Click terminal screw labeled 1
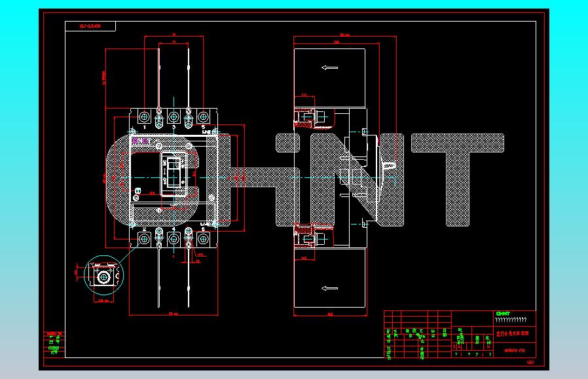 [x=144, y=117]
